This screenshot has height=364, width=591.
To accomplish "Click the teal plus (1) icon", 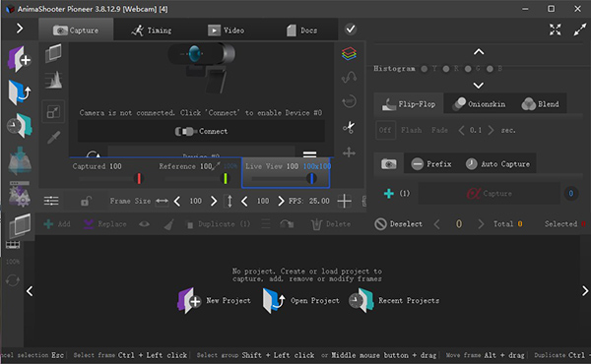I will [389, 194].
